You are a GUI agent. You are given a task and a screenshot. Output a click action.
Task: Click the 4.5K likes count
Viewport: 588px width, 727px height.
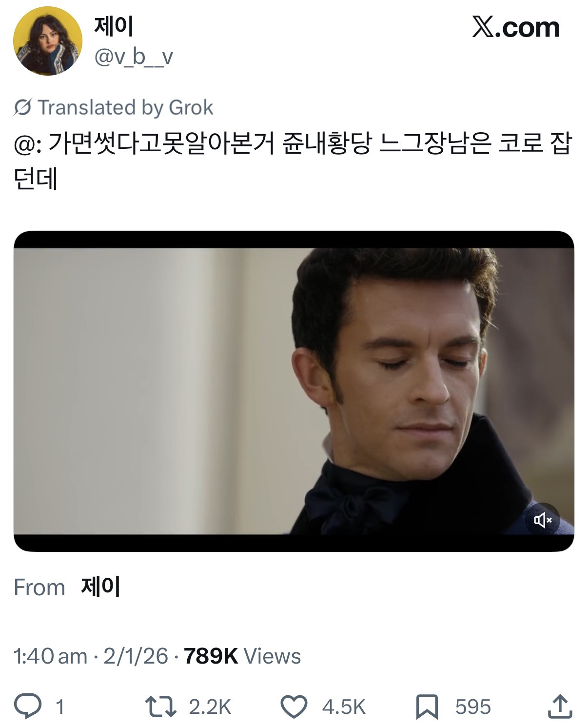(x=344, y=707)
